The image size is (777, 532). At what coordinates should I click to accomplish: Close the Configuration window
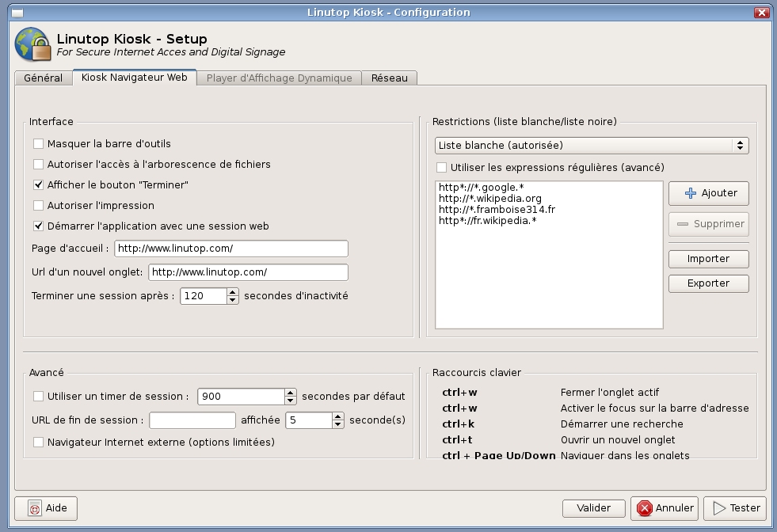click(x=762, y=13)
